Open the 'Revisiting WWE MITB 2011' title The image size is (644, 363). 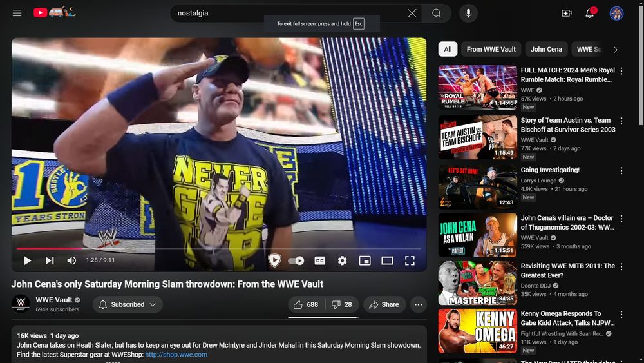567,271
